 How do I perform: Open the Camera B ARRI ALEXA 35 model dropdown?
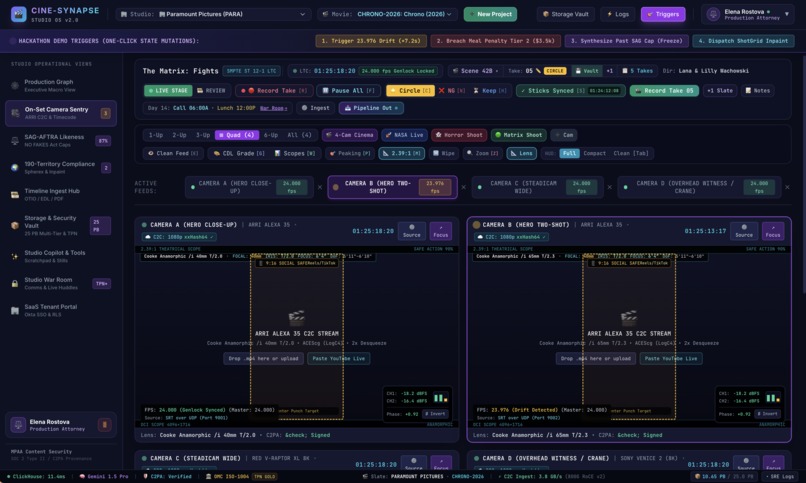604,225
